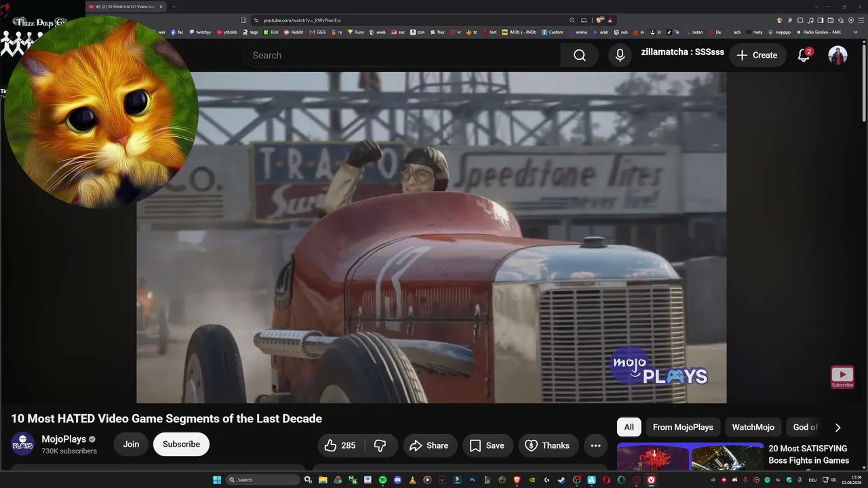
Task: Open VLC media player from the taskbar
Action: 412,480
